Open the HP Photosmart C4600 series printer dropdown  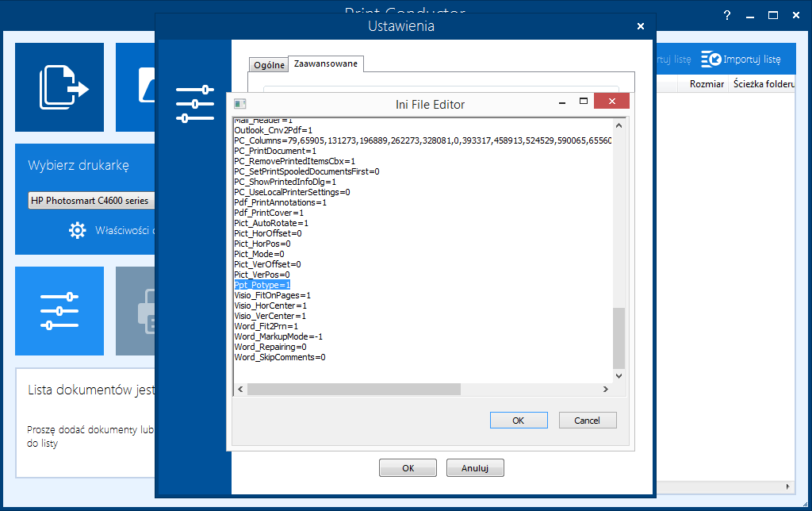[x=92, y=201]
